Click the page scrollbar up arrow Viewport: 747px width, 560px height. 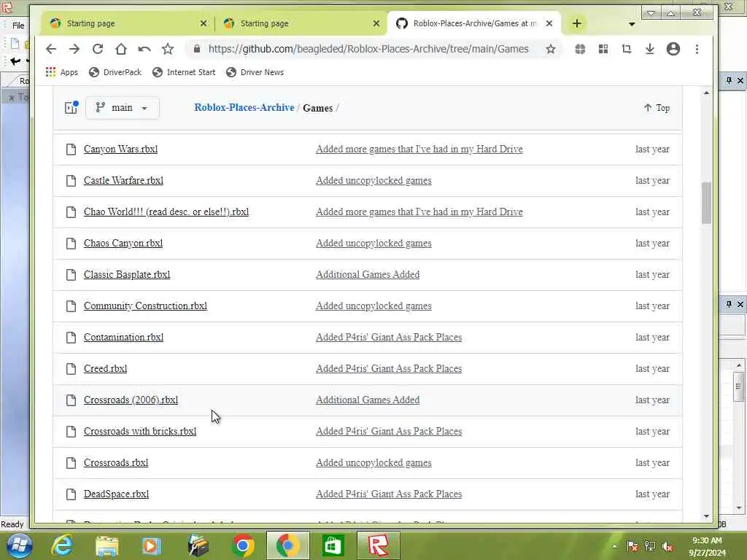pos(706,93)
